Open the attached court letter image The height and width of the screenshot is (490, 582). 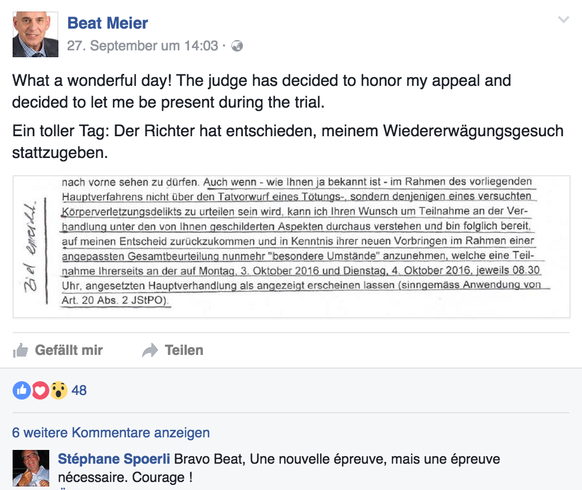coord(291,246)
